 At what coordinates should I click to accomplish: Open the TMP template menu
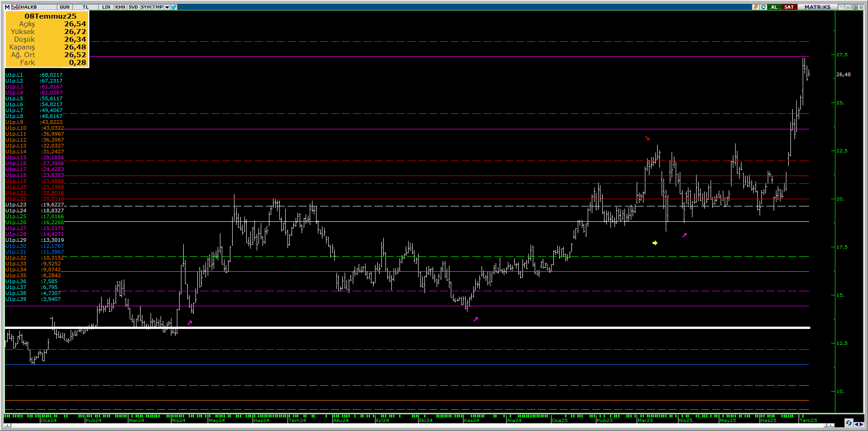(x=157, y=7)
